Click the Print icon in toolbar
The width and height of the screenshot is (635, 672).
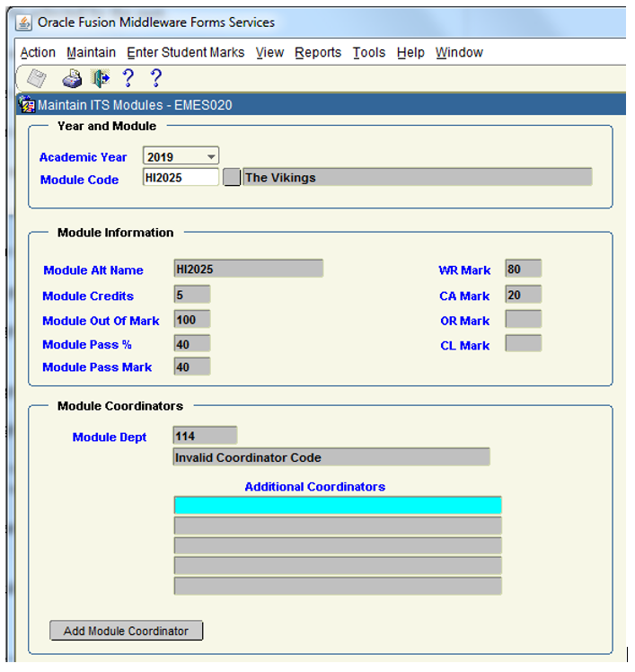[72, 79]
